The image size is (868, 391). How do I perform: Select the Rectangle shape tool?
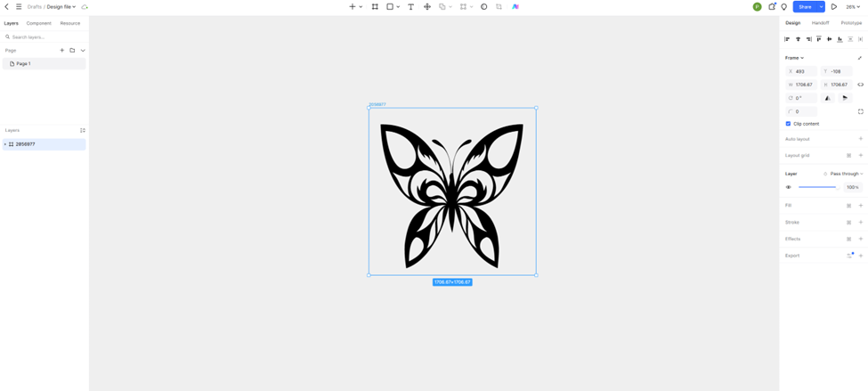pos(390,6)
